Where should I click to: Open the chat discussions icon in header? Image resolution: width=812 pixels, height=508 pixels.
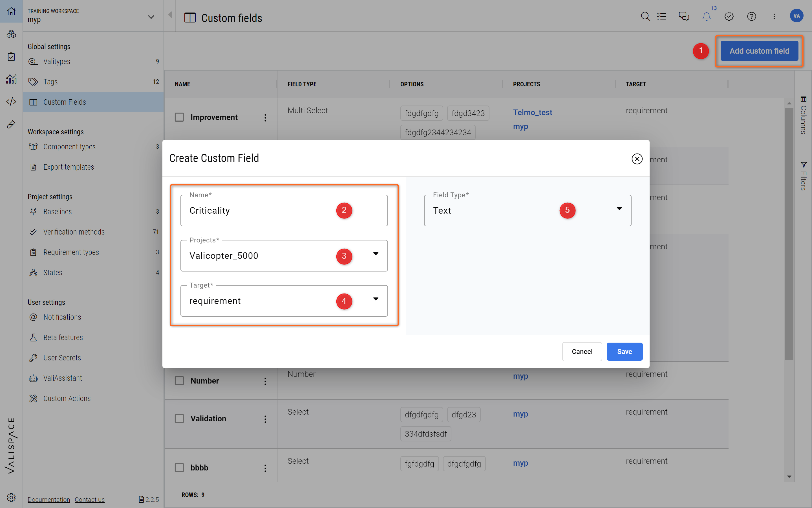(x=684, y=16)
